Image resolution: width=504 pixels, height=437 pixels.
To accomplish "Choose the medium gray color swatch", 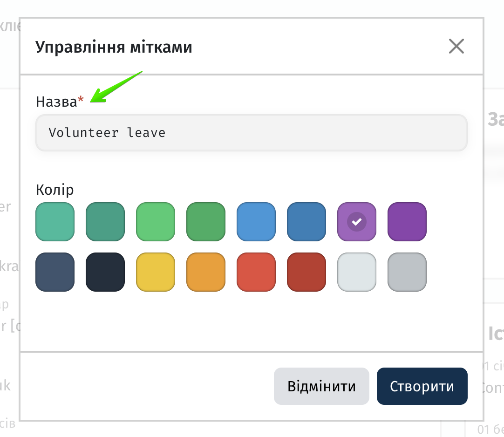I will 407,272.
